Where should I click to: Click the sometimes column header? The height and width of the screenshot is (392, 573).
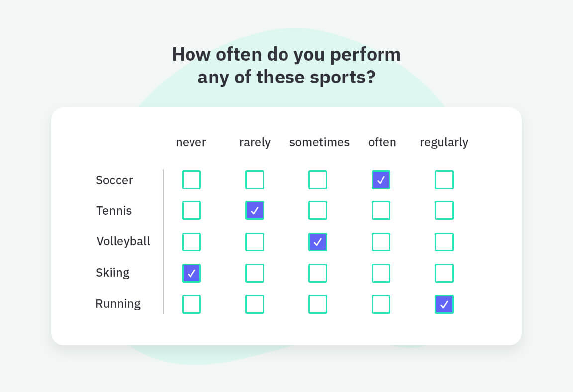point(319,142)
